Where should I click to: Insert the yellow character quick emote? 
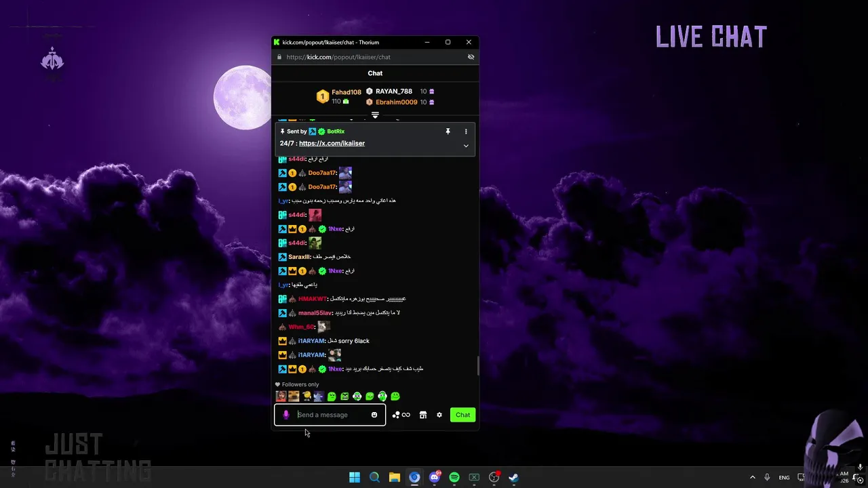click(x=307, y=396)
